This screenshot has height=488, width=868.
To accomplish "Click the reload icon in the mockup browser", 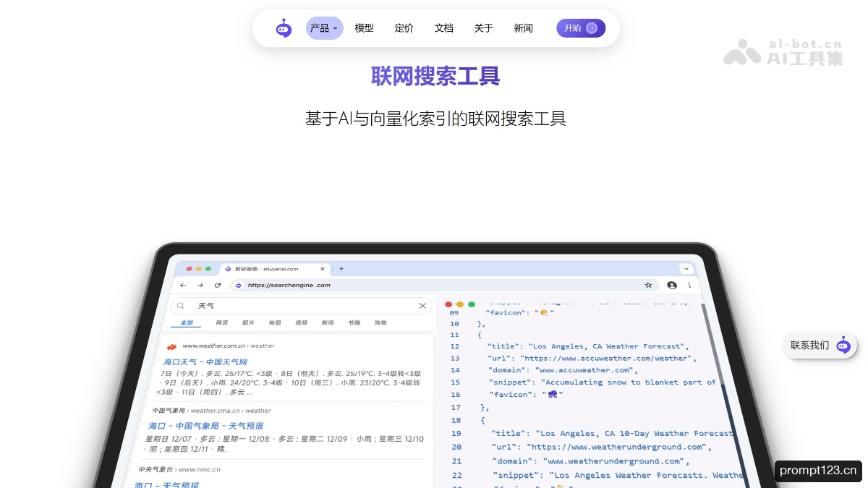I will [218, 286].
